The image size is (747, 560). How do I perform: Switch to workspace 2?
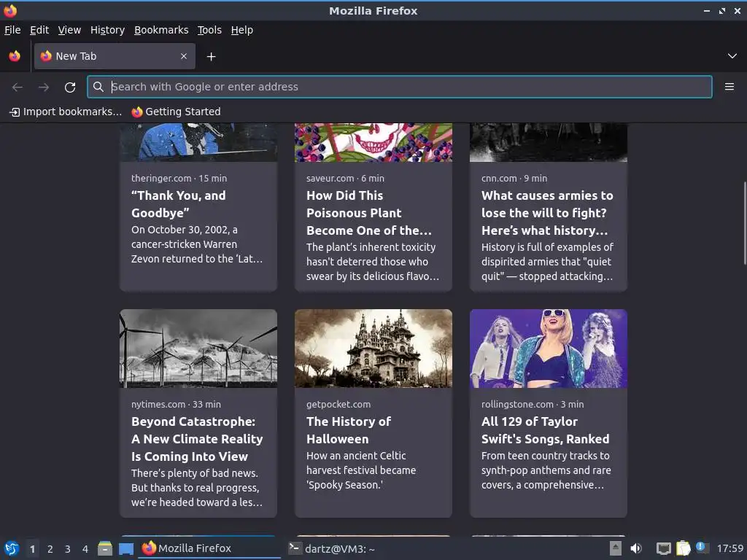tap(50, 549)
